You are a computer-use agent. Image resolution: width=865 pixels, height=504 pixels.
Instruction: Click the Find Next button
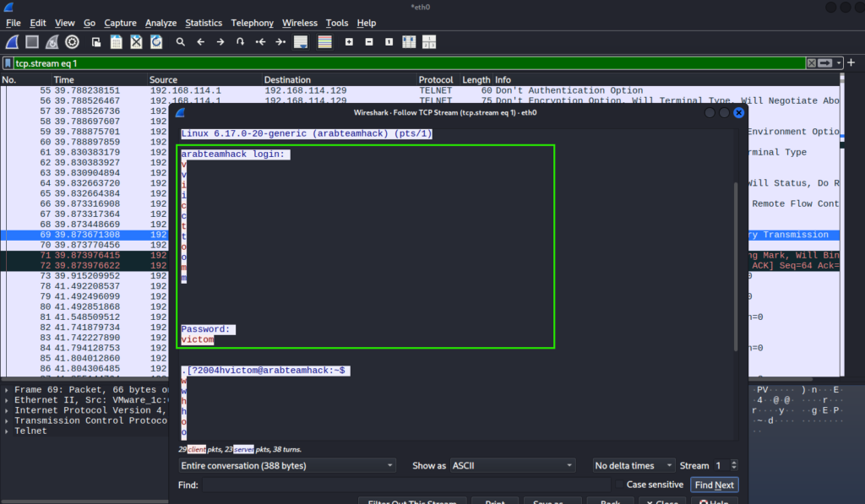click(x=714, y=485)
